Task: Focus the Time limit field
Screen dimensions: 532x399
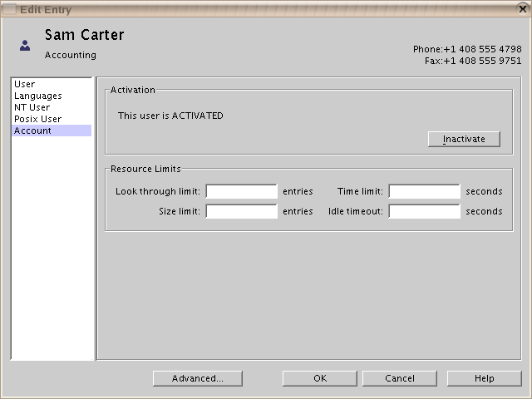Action: click(x=425, y=191)
